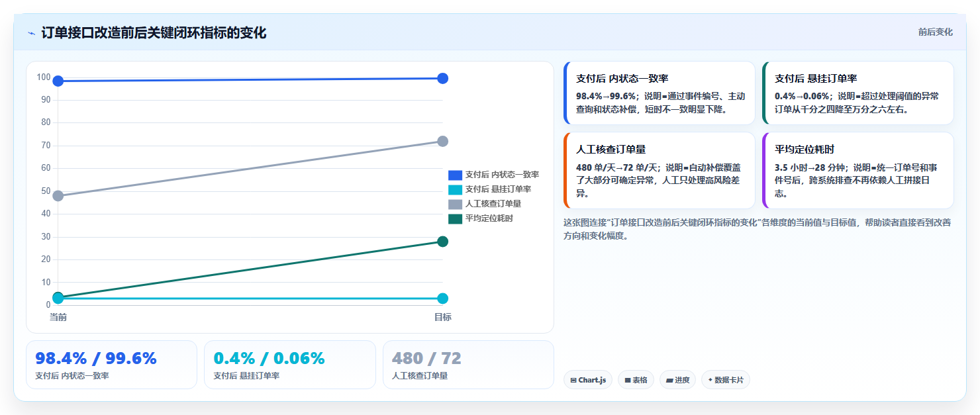Click the 前后变化 label in the header
Screen dimensions: 980x415
[936, 32]
